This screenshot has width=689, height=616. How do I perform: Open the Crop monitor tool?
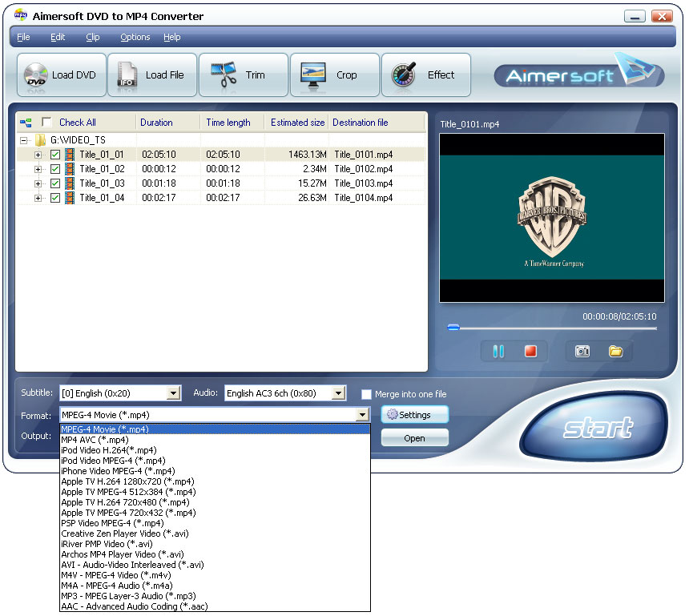click(x=313, y=74)
